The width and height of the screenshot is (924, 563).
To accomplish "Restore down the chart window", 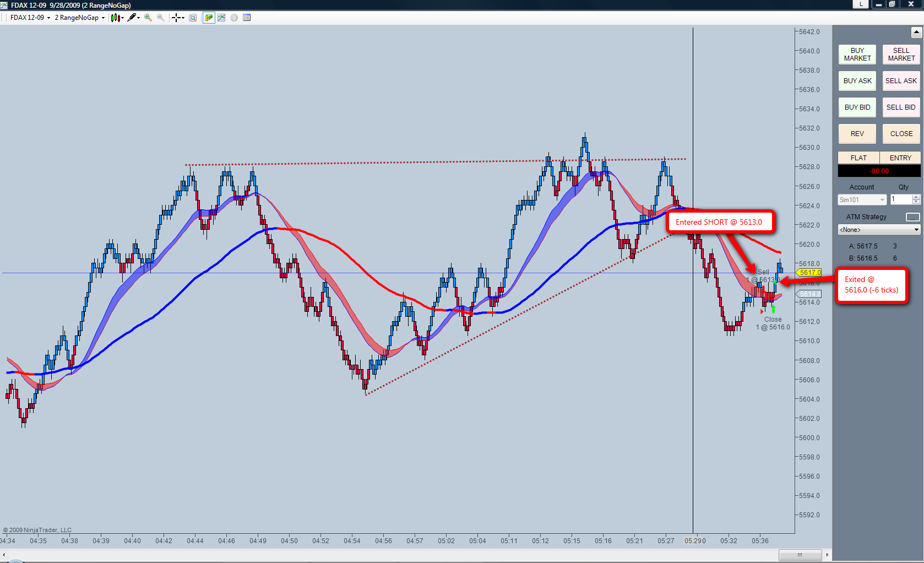I will tap(892, 4).
